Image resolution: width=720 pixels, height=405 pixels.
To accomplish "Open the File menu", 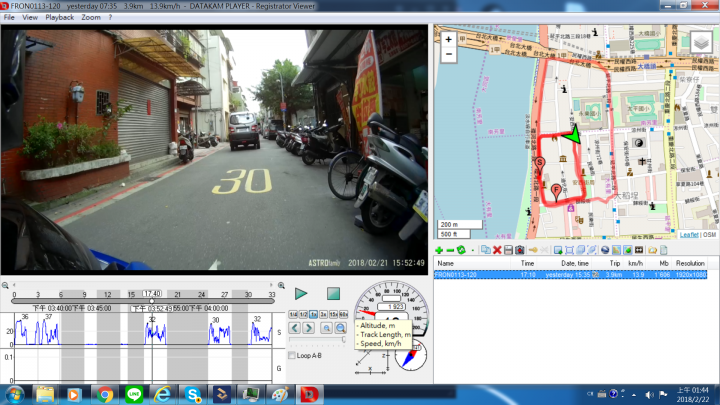I will 9,17.
